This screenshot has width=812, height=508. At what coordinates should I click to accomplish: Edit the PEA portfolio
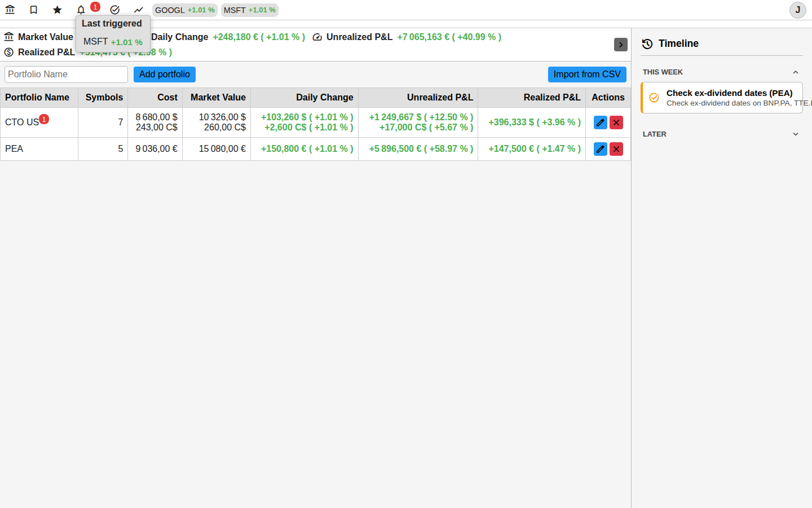point(601,149)
